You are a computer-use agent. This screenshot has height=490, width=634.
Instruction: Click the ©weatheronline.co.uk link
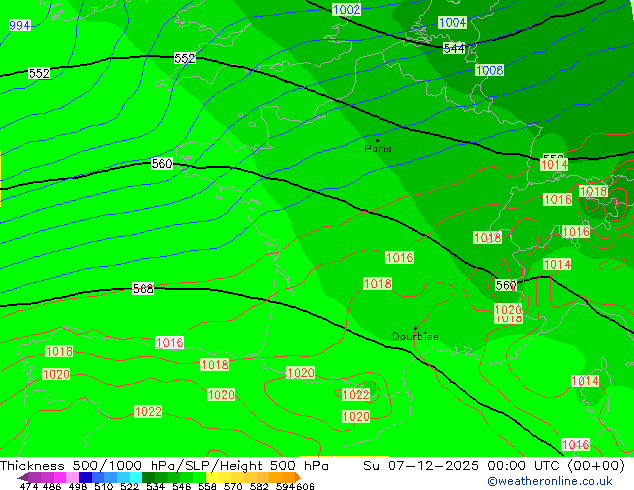(x=550, y=481)
